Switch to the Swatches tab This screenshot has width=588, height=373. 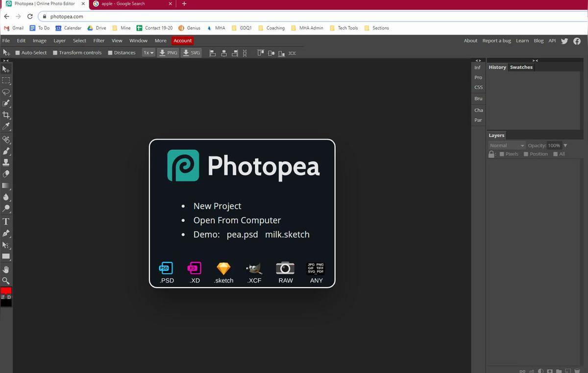pyautogui.click(x=521, y=67)
